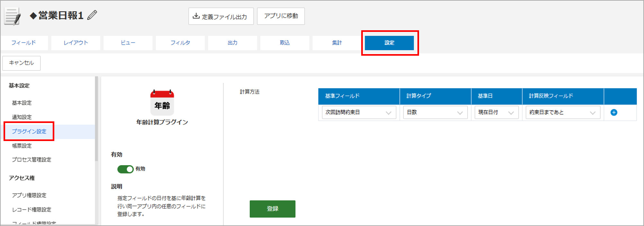The height and width of the screenshot is (226, 644).
Task: Click the ◆営業日報1 app title
Action: [57, 15]
